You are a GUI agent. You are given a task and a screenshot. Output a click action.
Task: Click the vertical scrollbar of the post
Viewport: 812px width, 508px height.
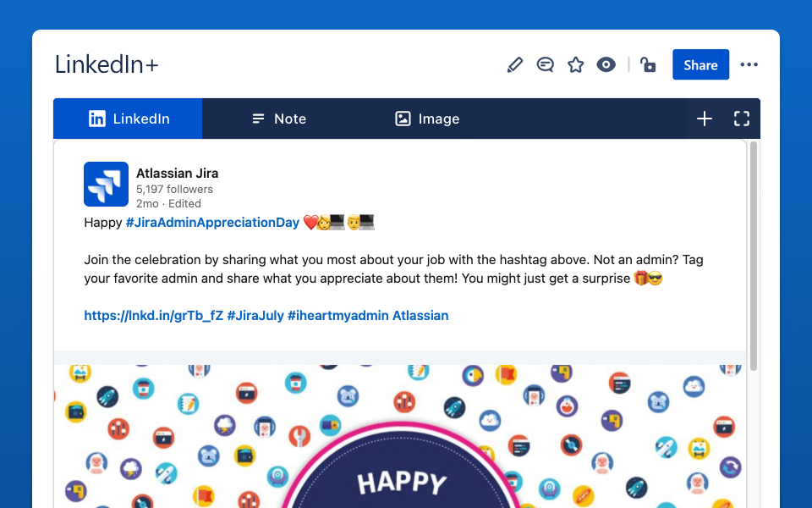click(x=754, y=256)
